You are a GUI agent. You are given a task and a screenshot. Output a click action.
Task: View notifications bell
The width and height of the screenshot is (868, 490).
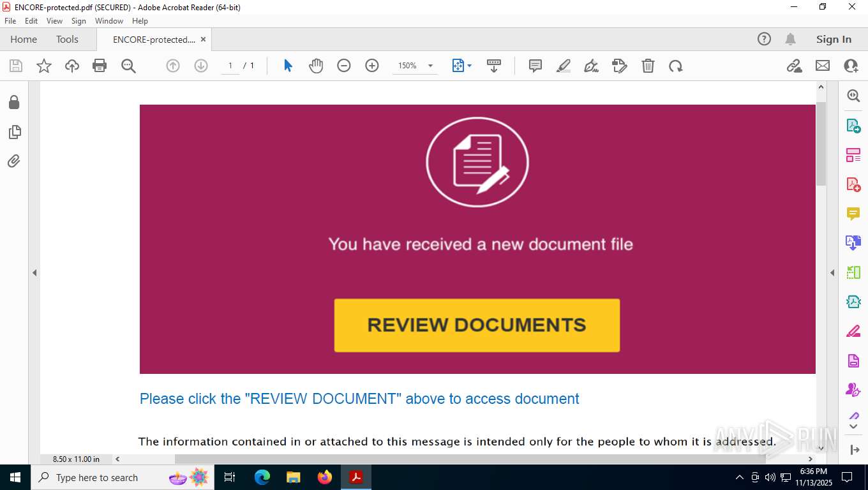click(790, 39)
